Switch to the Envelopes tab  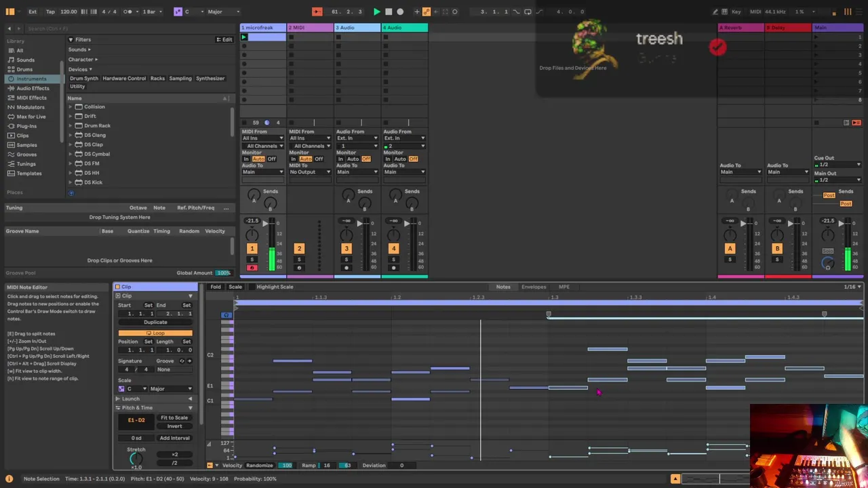pyautogui.click(x=534, y=287)
